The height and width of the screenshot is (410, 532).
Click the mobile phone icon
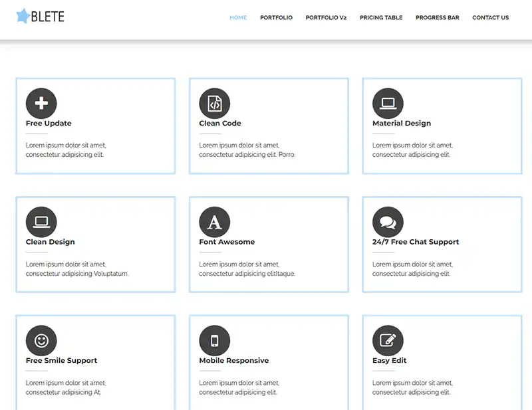214,341
